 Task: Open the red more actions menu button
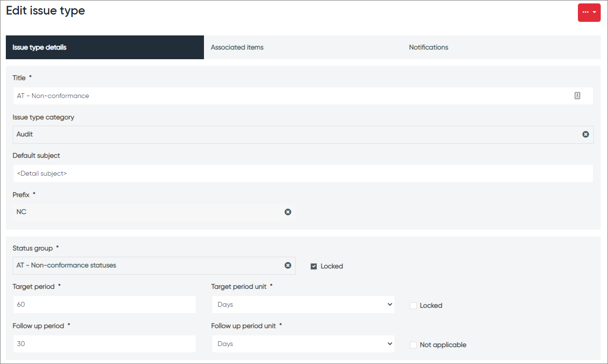pos(589,12)
